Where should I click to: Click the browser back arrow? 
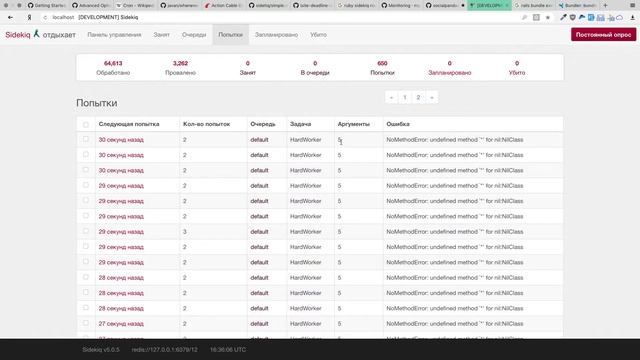[10, 18]
